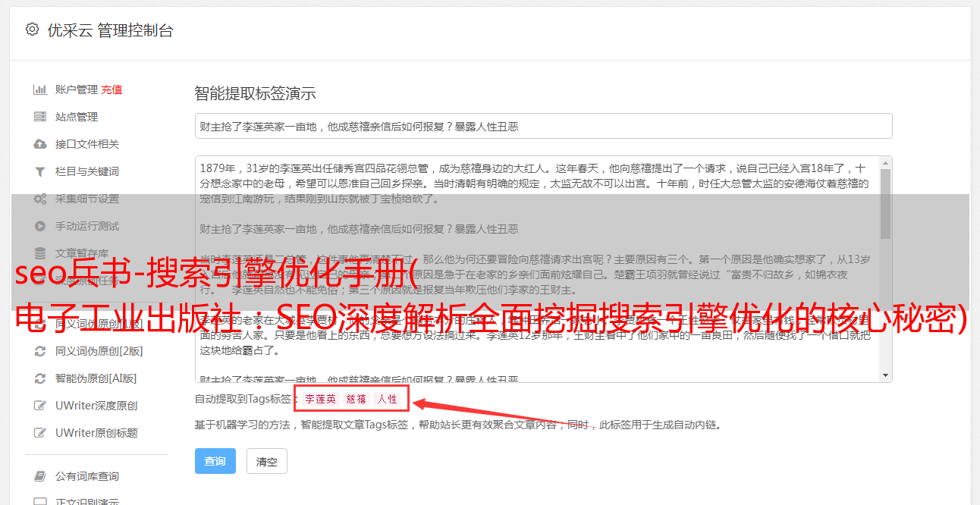Click the gear icon beside 优采云 管理控制台
This screenshot has width=980, height=505.
(x=32, y=30)
